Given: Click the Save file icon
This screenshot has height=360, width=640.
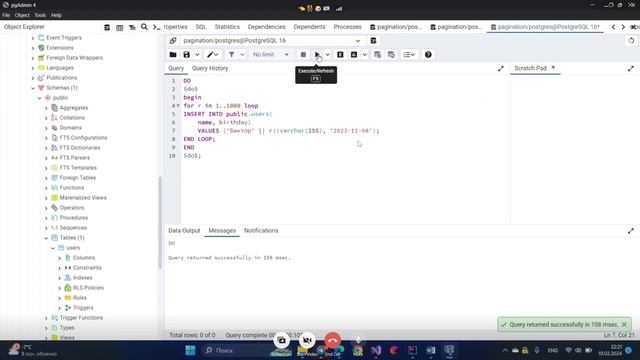Looking at the screenshot, I should [x=187, y=55].
